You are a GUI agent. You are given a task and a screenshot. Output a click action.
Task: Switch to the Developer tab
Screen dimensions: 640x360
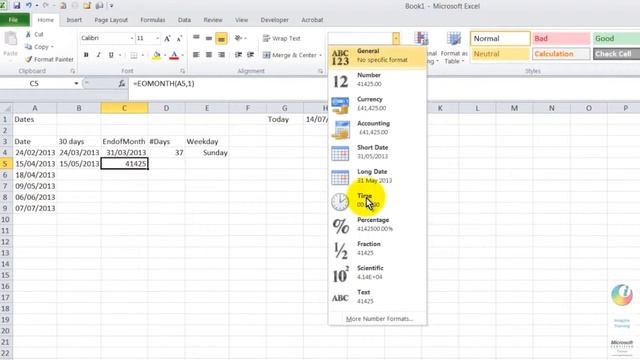(x=274, y=20)
